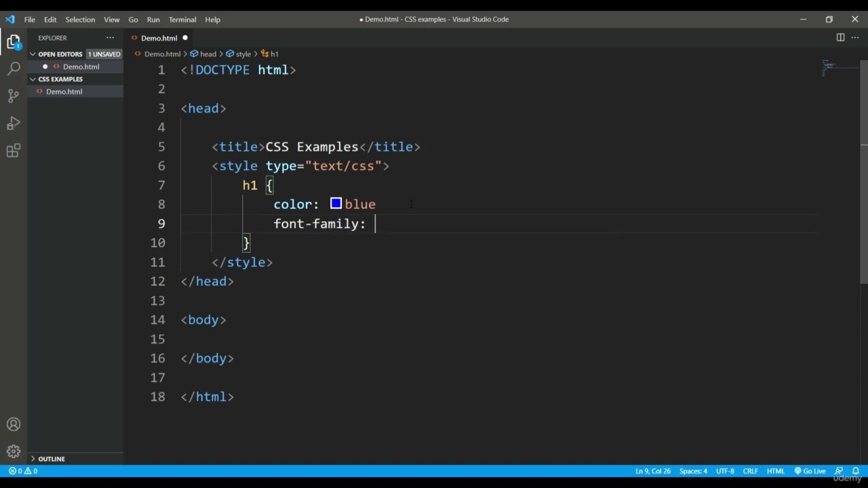
Task: Click the </html> tag on line 18
Action: tap(208, 397)
